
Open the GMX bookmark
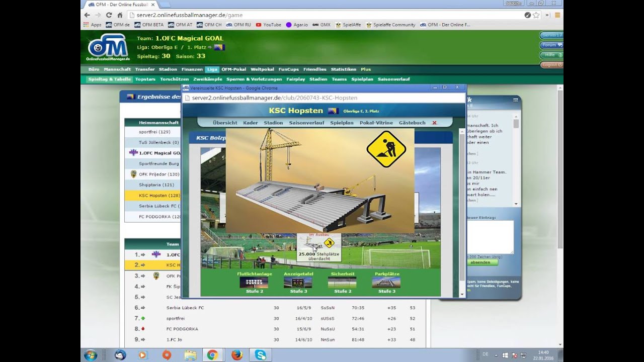click(x=321, y=25)
